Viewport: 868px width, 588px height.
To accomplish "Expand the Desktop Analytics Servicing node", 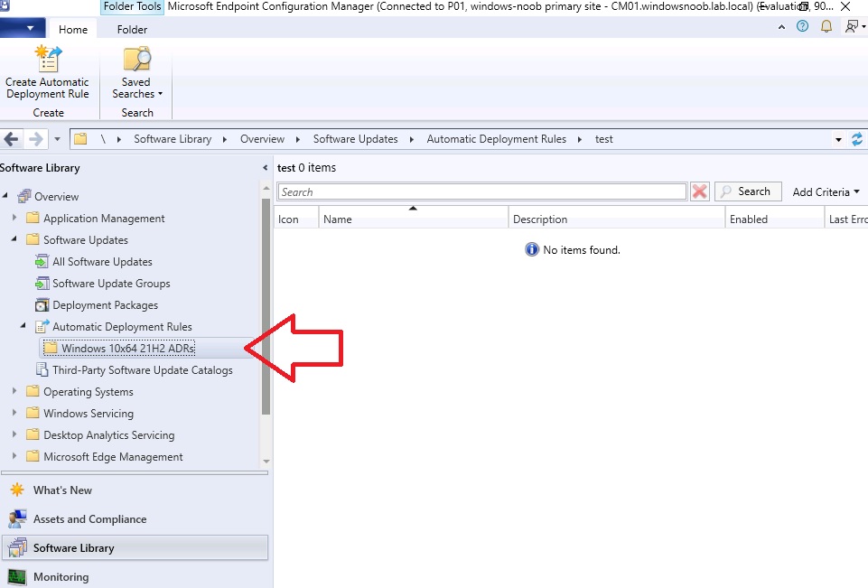I will (x=14, y=434).
